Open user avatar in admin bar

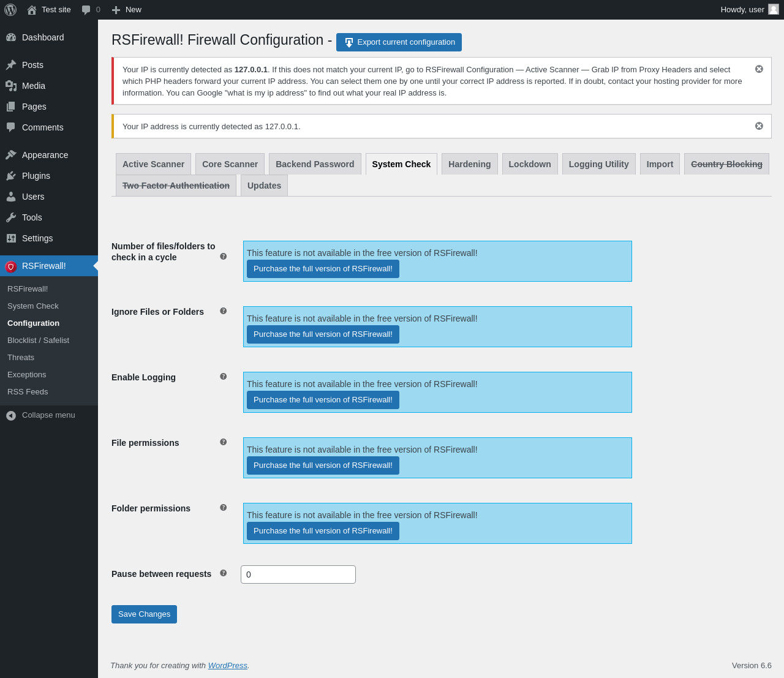coord(774,9)
